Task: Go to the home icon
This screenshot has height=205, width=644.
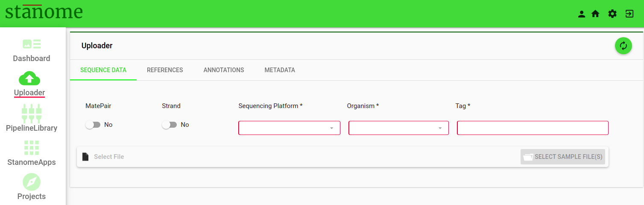Action: point(595,14)
